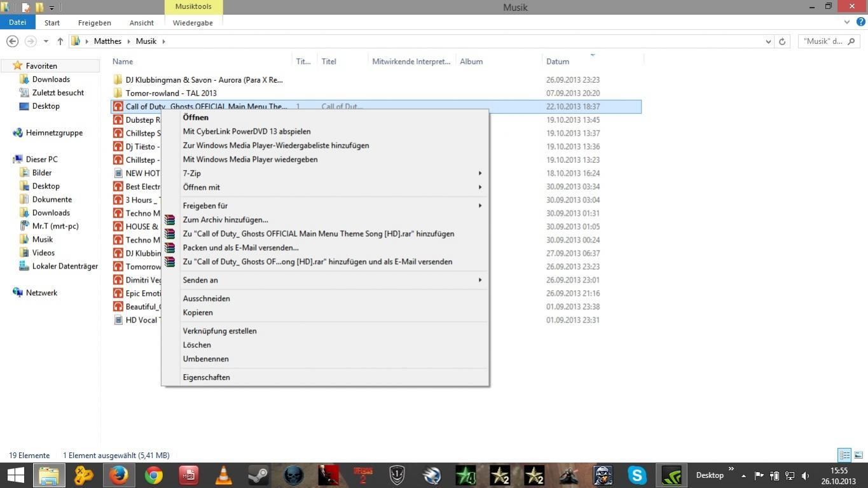Open Dokumente under Dieser PC

tap(52, 199)
